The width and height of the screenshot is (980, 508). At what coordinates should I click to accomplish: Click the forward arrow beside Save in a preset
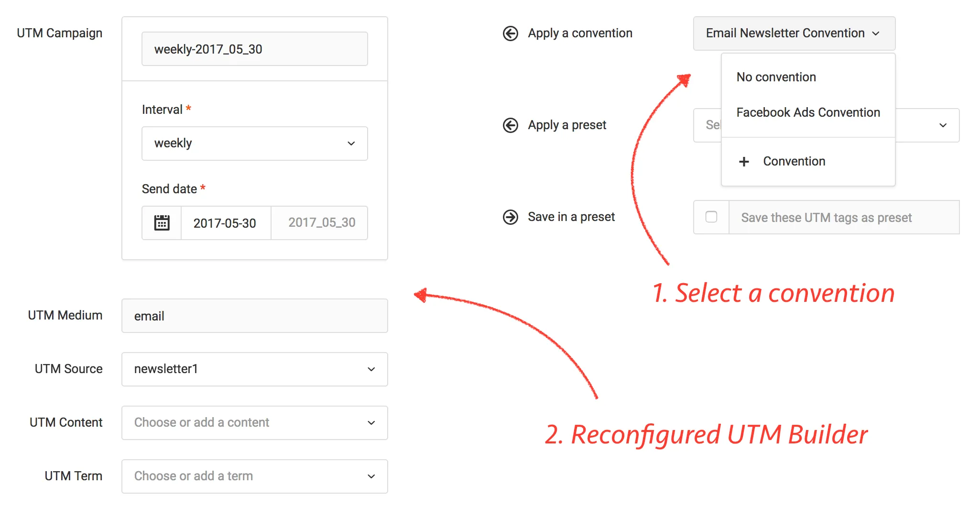[x=511, y=217]
